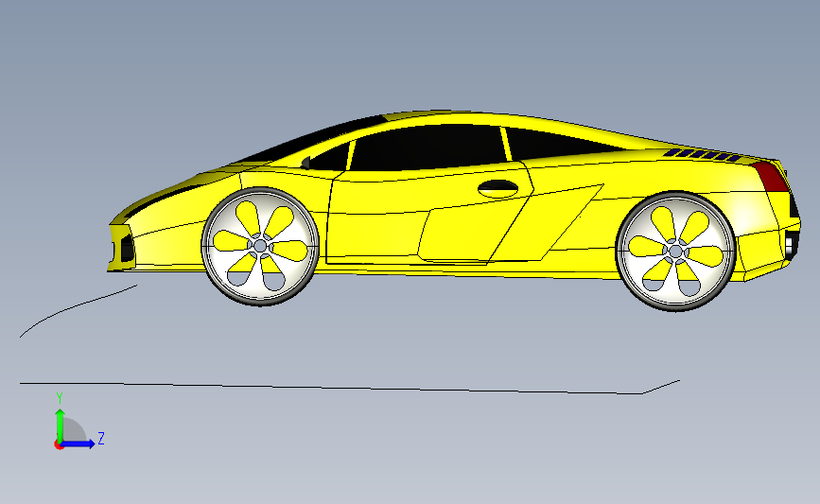Pick the car door handle

(x=497, y=187)
